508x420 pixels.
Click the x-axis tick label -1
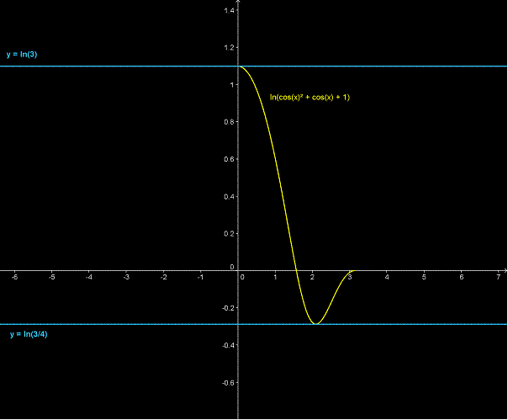click(x=200, y=276)
